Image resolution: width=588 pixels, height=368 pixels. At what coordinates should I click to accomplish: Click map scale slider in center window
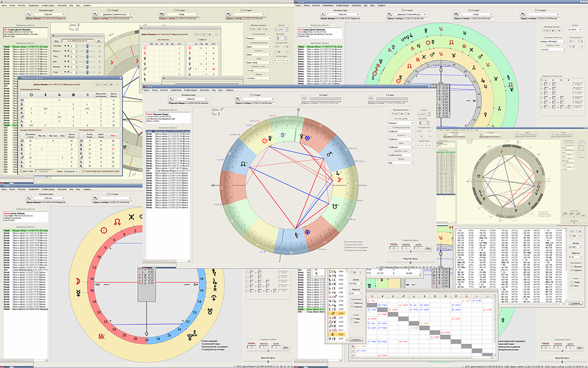click(410, 262)
